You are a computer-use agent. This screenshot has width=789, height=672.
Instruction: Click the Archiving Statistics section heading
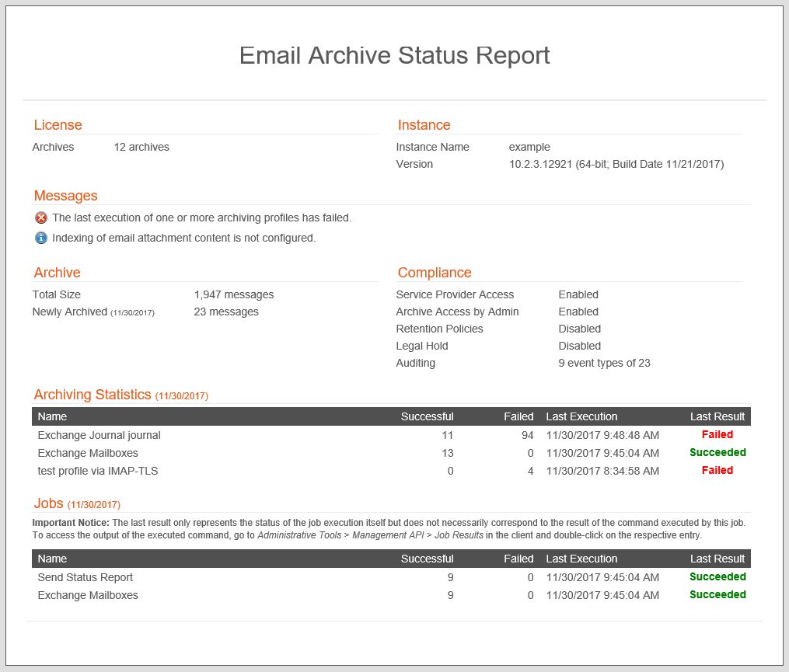point(93,395)
